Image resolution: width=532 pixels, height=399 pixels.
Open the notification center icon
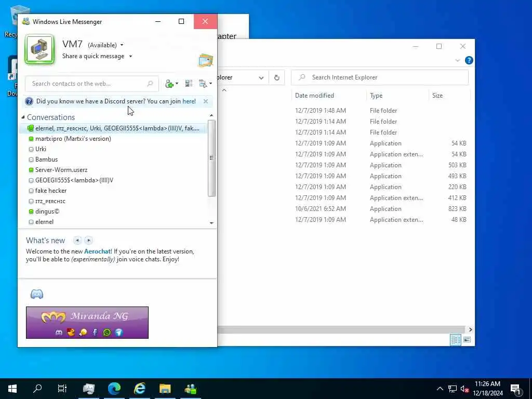point(516,389)
